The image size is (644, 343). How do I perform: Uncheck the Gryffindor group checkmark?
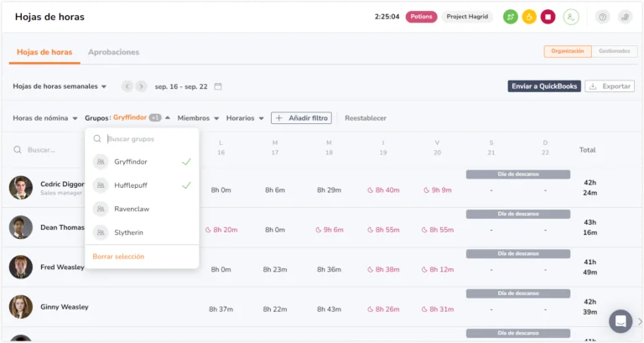tap(186, 162)
